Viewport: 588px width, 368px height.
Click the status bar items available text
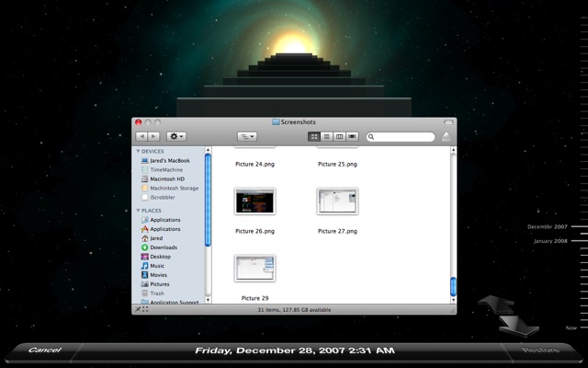pyautogui.click(x=294, y=310)
